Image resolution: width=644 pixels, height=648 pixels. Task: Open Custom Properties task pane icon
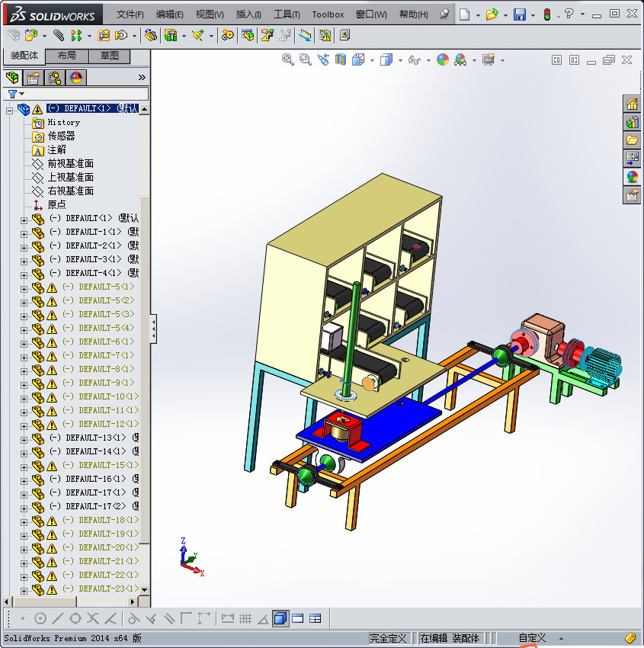[x=632, y=194]
